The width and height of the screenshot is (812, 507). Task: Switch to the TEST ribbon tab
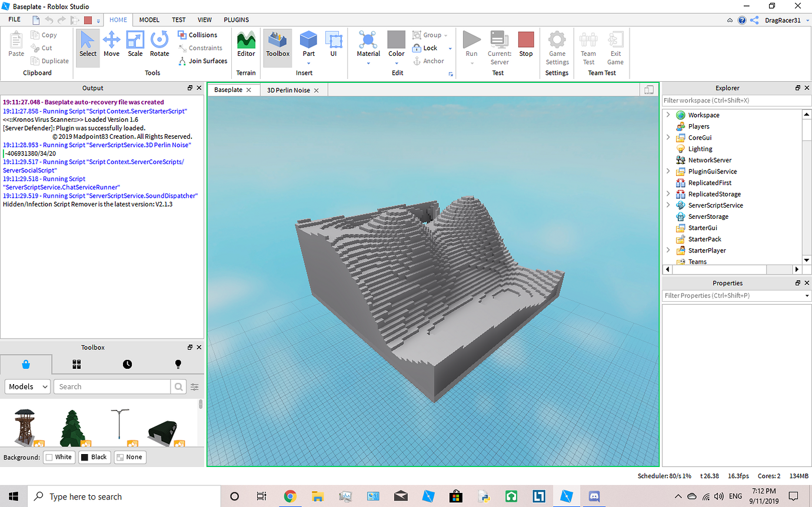(179, 19)
